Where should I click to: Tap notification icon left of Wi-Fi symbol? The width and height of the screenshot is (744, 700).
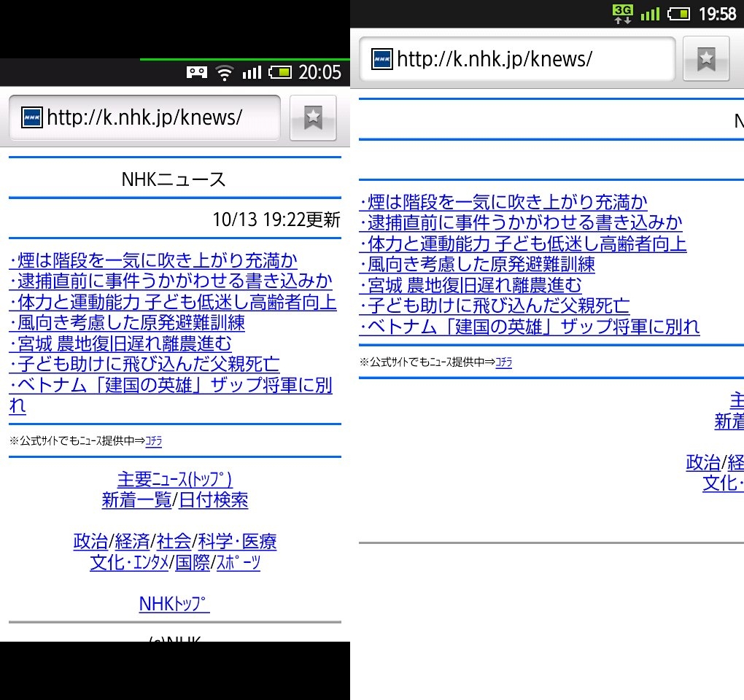[197, 73]
